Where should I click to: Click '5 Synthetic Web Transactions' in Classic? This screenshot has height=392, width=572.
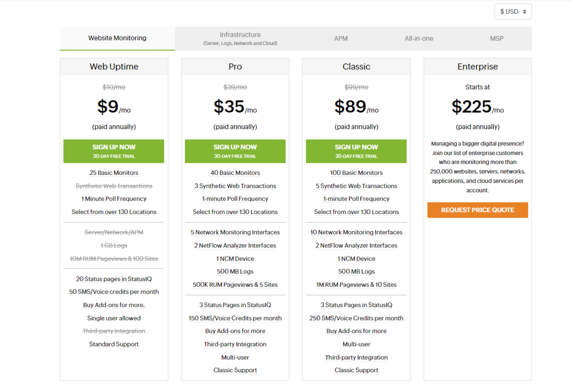[356, 186]
